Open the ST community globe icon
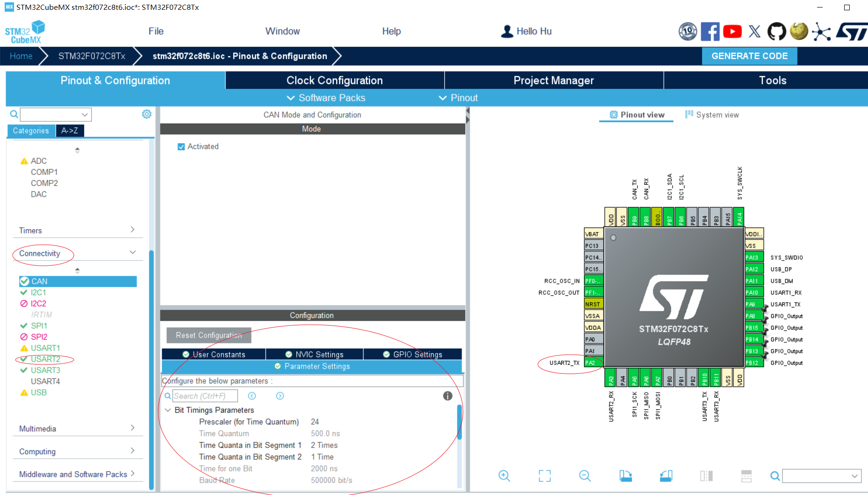The height and width of the screenshot is (495, 868). click(799, 31)
